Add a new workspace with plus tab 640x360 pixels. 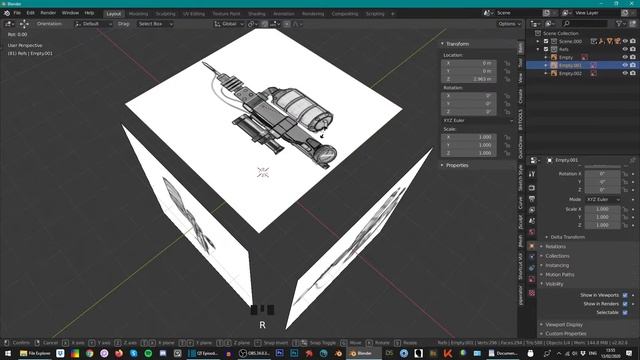pyautogui.click(x=393, y=13)
